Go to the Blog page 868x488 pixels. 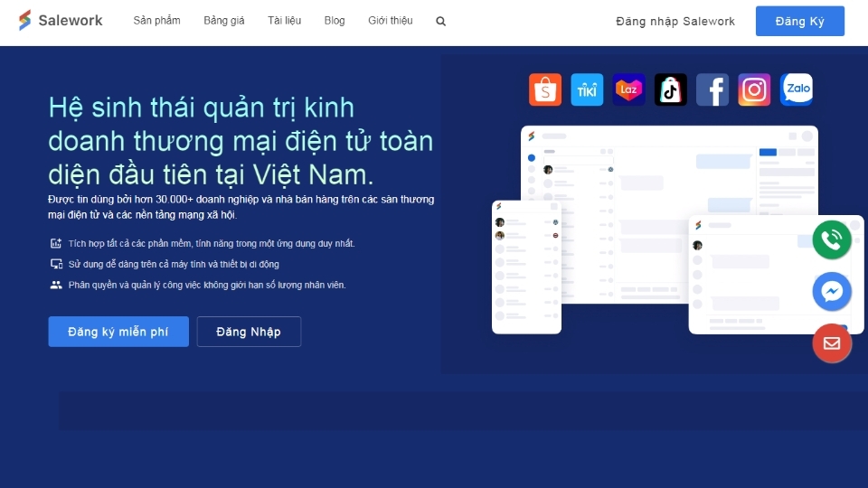click(x=335, y=21)
